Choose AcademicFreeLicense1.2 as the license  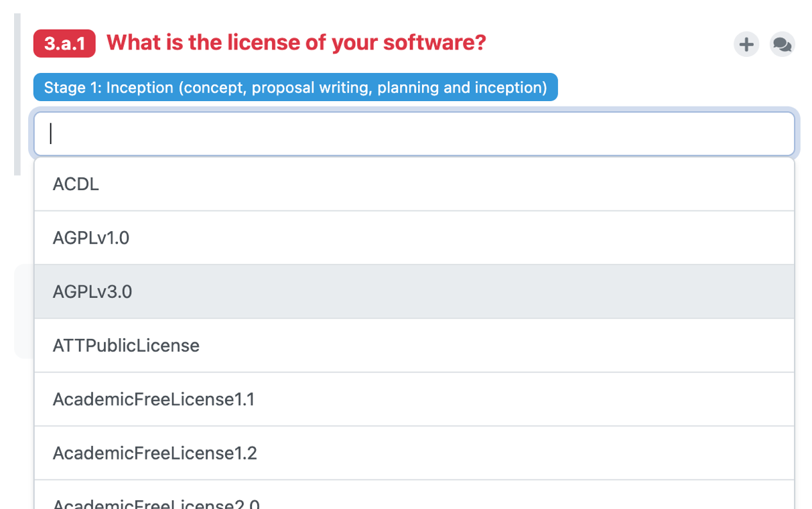click(x=155, y=453)
